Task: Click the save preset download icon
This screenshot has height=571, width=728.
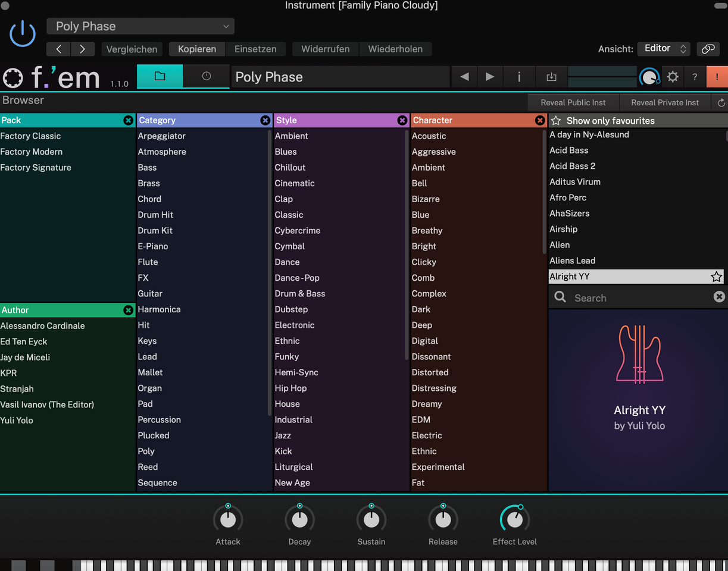Action: [551, 77]
